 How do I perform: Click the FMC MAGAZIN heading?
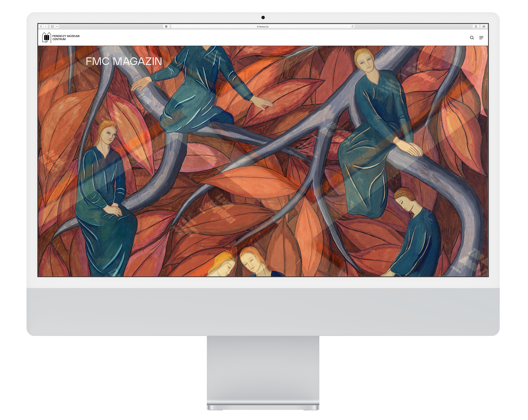pos(124,61)
